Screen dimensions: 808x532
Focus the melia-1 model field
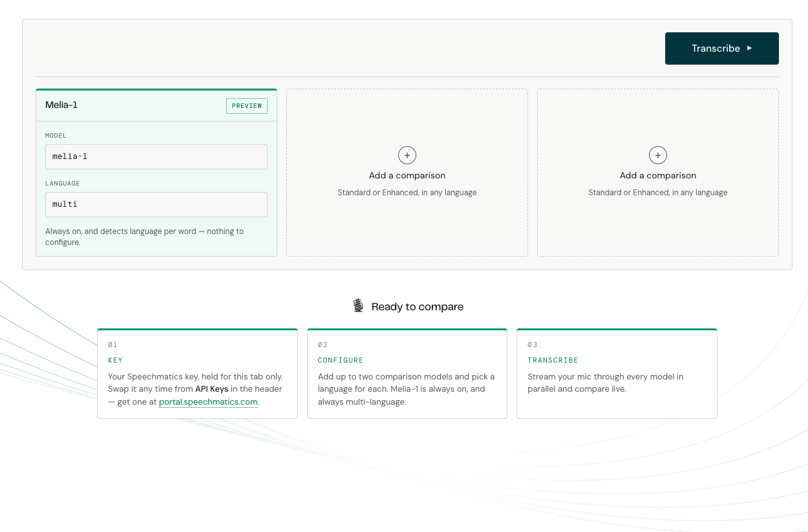156,156
